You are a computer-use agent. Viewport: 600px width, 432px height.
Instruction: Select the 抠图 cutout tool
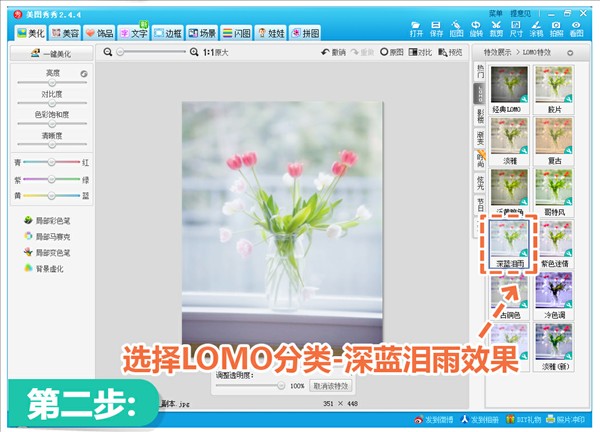click(456, 29)
